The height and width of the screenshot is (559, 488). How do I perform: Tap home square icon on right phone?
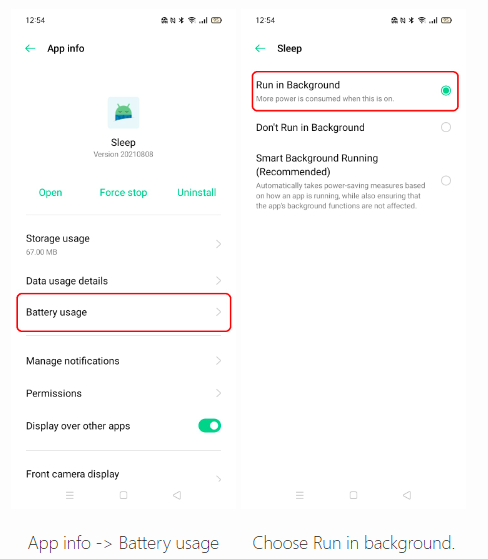(353, 495)
